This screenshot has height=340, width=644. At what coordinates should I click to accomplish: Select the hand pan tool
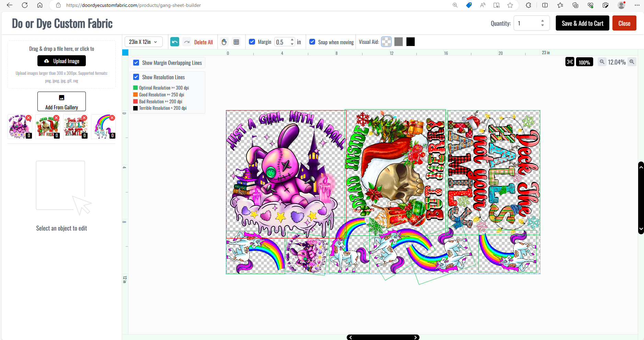(x=224, y=42)
